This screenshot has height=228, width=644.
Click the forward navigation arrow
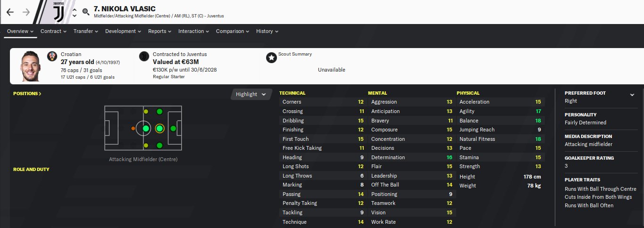(x=26, y=12)
